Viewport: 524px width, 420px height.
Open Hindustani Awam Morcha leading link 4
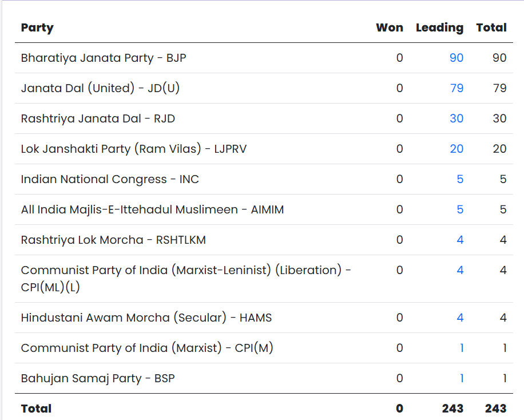click(x=460, y=318)
